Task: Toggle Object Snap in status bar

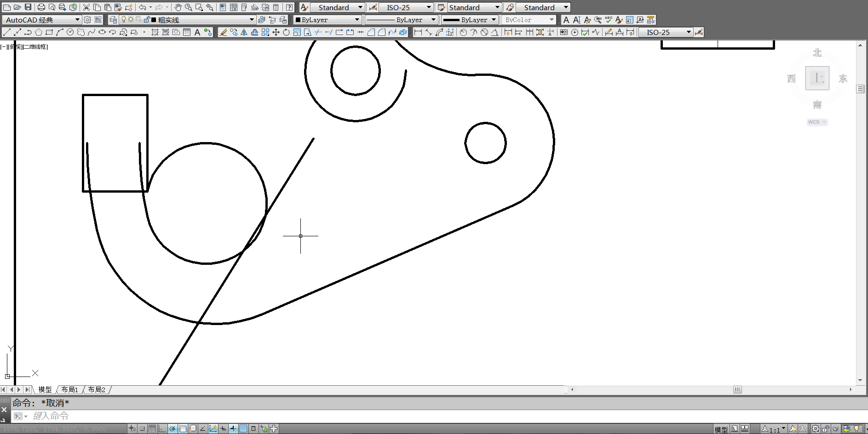Action: 183,428
